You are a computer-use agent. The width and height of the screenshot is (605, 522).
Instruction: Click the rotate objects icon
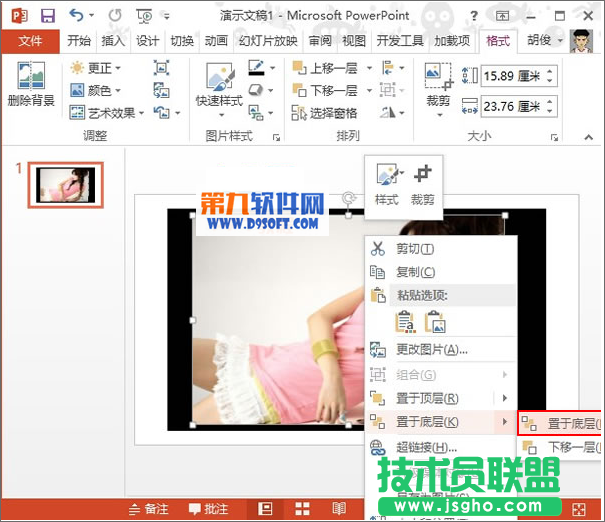388,113
